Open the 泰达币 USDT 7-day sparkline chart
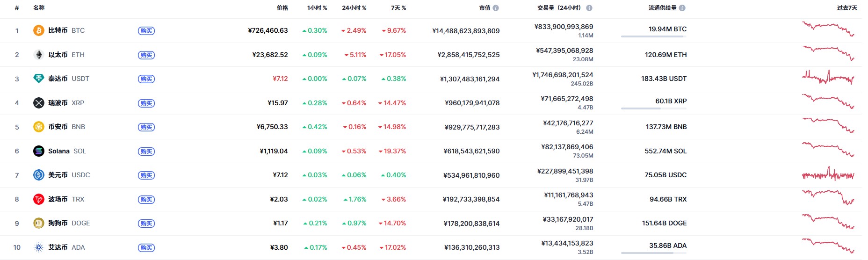The image size is (868, 260). pyautogui.click(x=828, y=78)
